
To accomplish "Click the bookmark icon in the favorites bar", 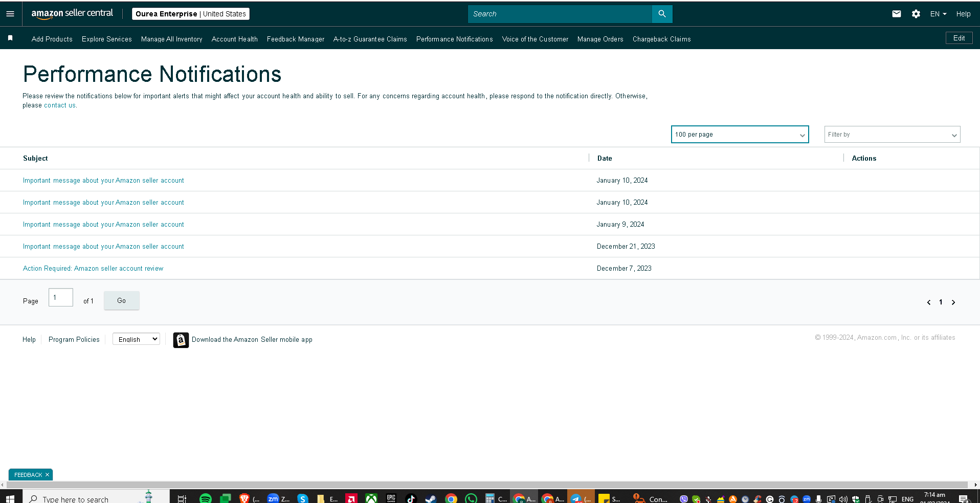I will 10,38.
